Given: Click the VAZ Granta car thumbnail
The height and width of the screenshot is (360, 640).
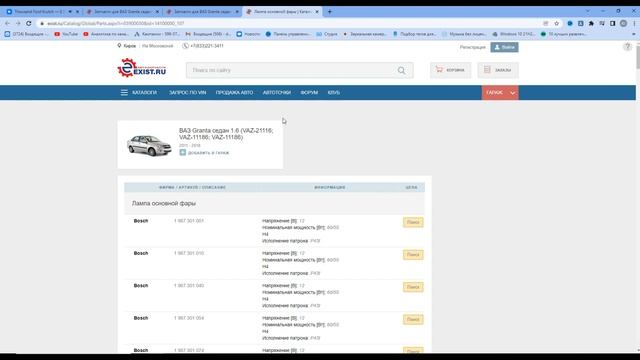Looking at the screenshot, I should coord(149,145).
